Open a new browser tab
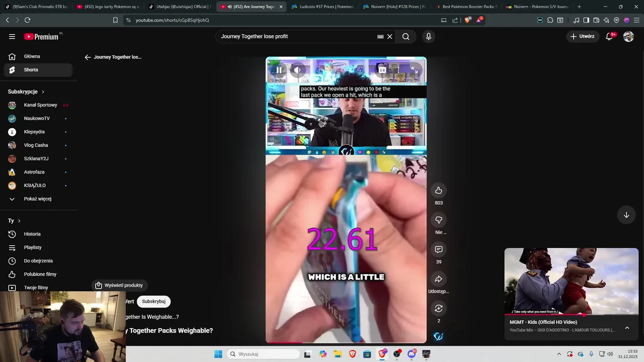The image size is (644, 362). click(x=579, y=7)
